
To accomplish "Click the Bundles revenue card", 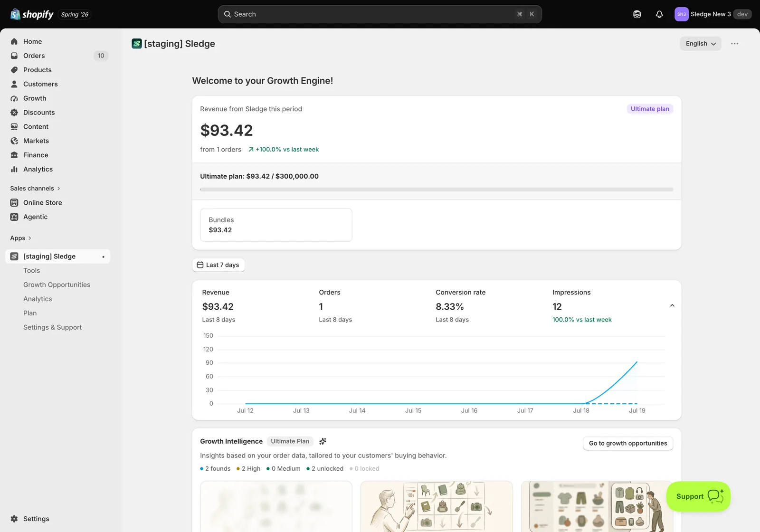I will [276, 225].
